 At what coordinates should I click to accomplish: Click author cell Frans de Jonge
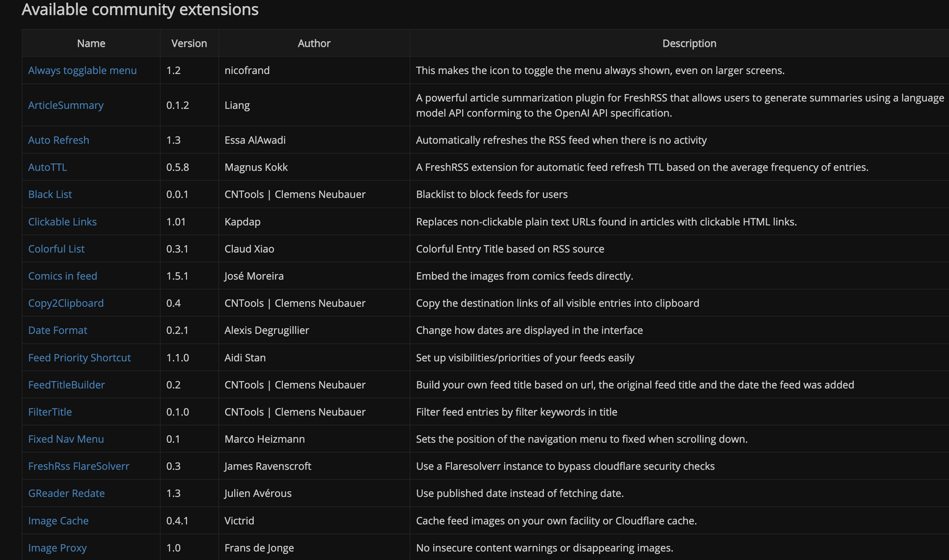coord(259,548)
